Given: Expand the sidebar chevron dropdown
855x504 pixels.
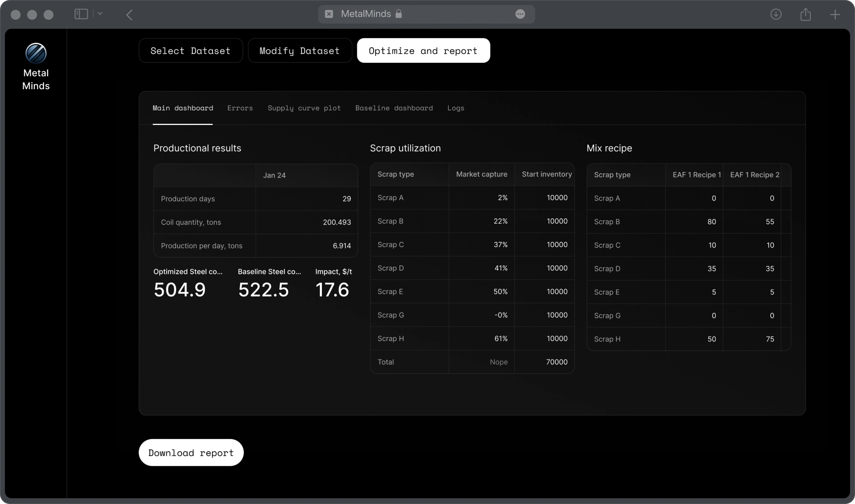Looking at the screenshot, I should (x=100, y=14).
